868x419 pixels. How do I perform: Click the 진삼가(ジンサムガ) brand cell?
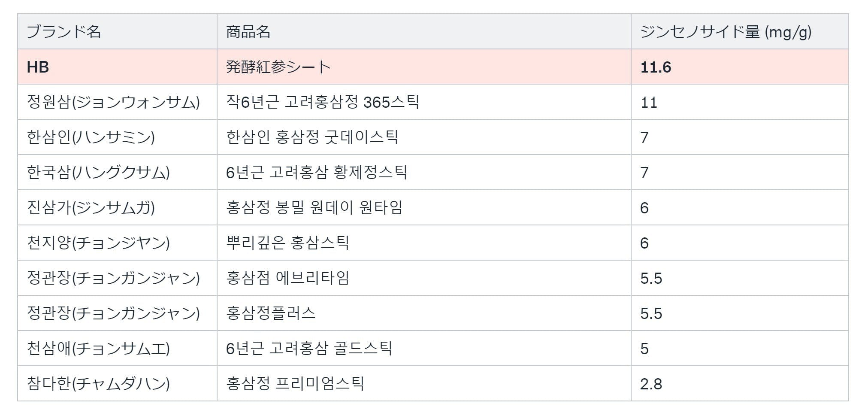[x=91, y=208]
